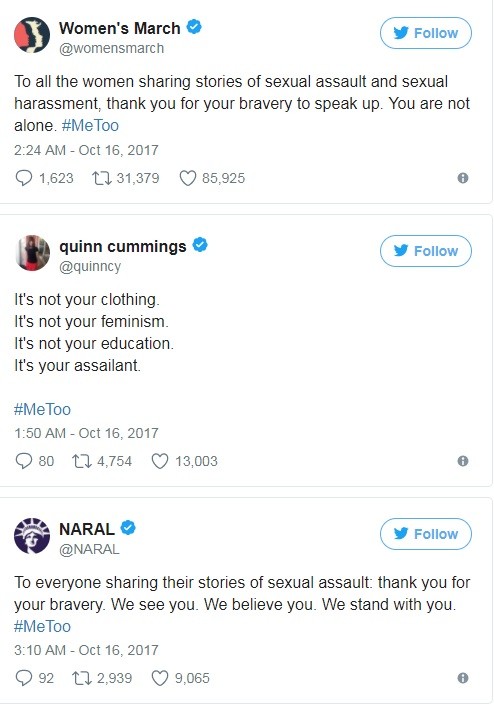Open the @quinncy profile handle
Screen dimensions: 494x713
click(90, 266)
